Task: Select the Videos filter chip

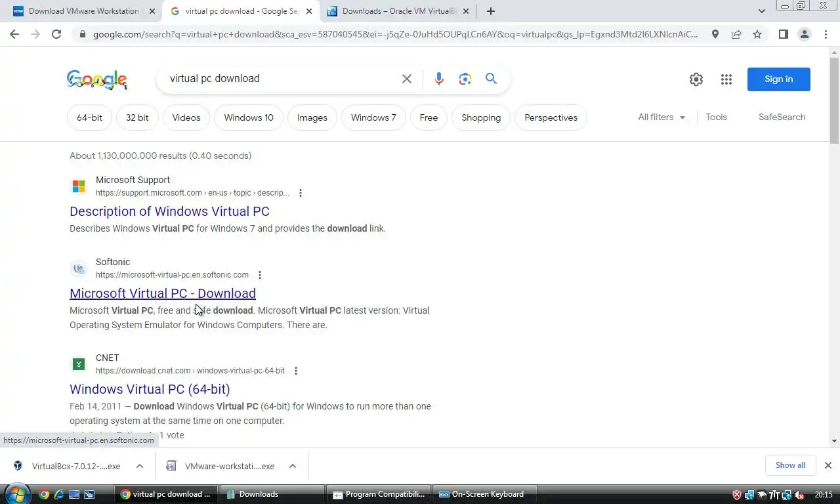Action: [186, 117]
